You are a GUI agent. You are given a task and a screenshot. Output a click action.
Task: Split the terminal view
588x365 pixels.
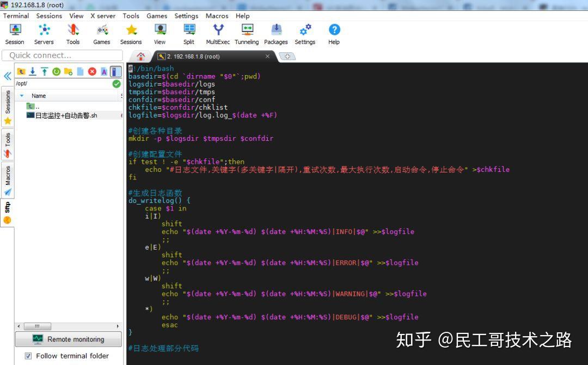point(188,33)
